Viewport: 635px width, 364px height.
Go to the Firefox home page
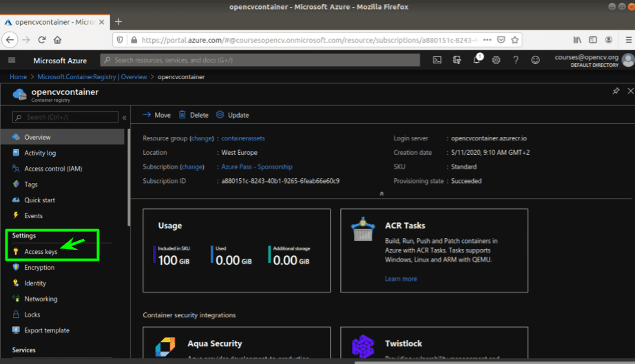click(x=57, y=40)
